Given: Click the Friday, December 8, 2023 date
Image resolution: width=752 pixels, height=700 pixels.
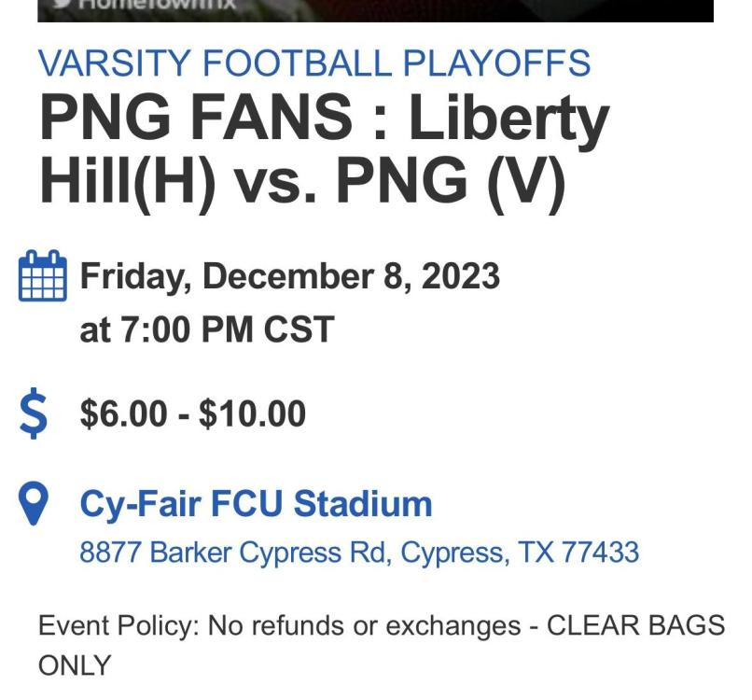Looking at the screenshot, I should tap(289, 276).
